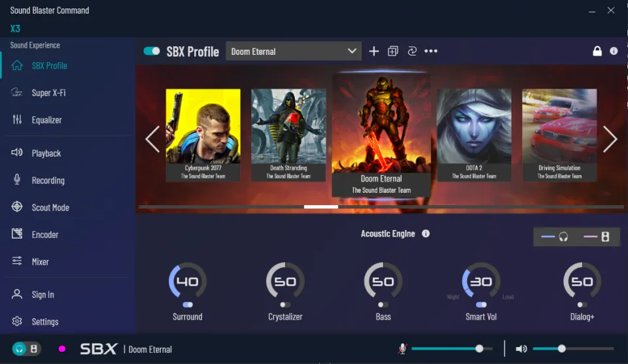Click the Dialog+ dial showing 50
628x364 pixels.
582,281
